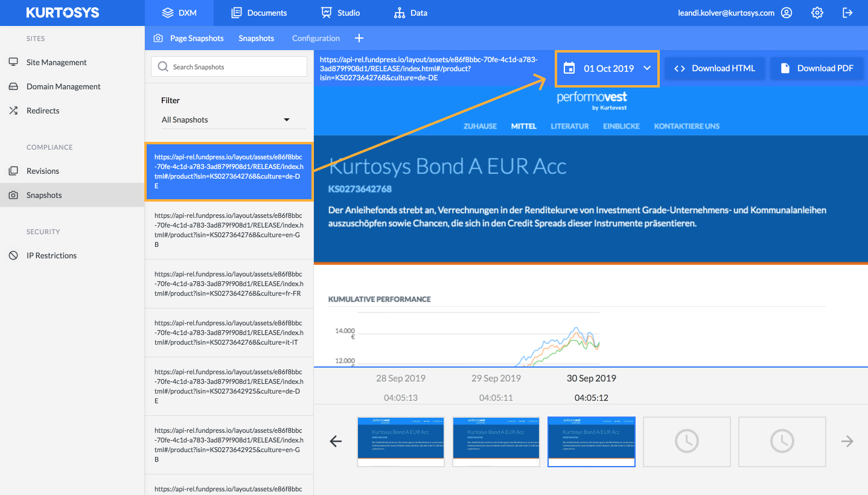Viewport: 868px width, 495px height.
Task: Click the performovest logo in preview
Action: [x=592, y=101]
